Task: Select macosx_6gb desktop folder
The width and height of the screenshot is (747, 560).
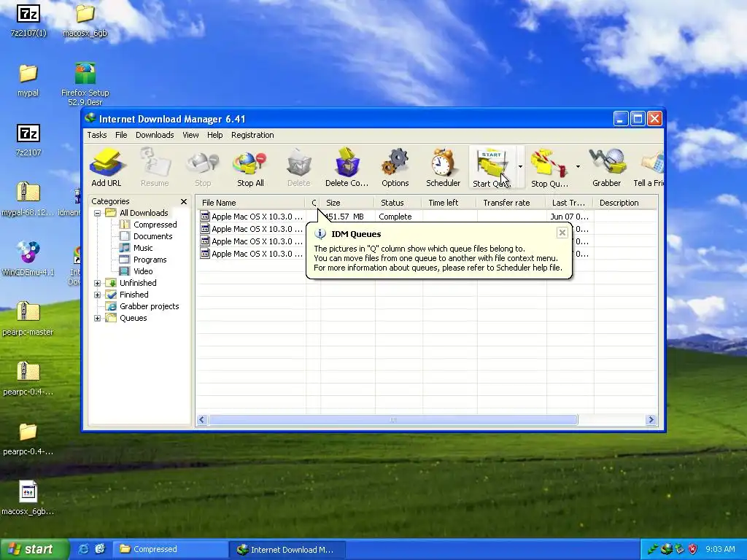Action: pos(85,21)
